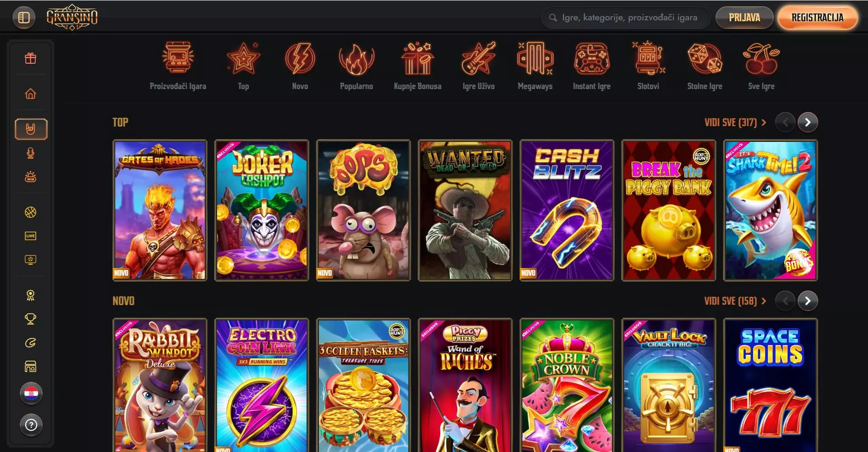868x452 pixels.
Task: Open the Gates of Hades game thumbnail
Action: click(x=160, y=210)
